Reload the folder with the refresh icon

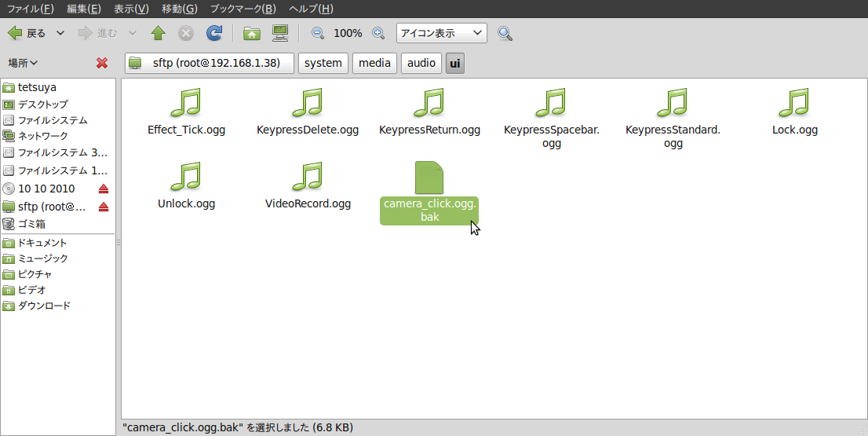point(214,33)
